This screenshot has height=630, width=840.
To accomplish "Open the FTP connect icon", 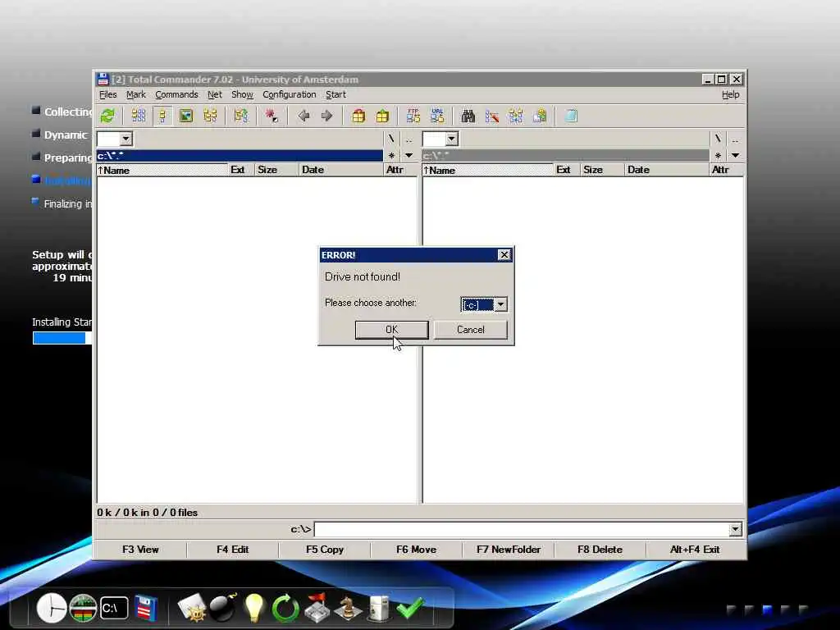I will click(x=413, y=116).
